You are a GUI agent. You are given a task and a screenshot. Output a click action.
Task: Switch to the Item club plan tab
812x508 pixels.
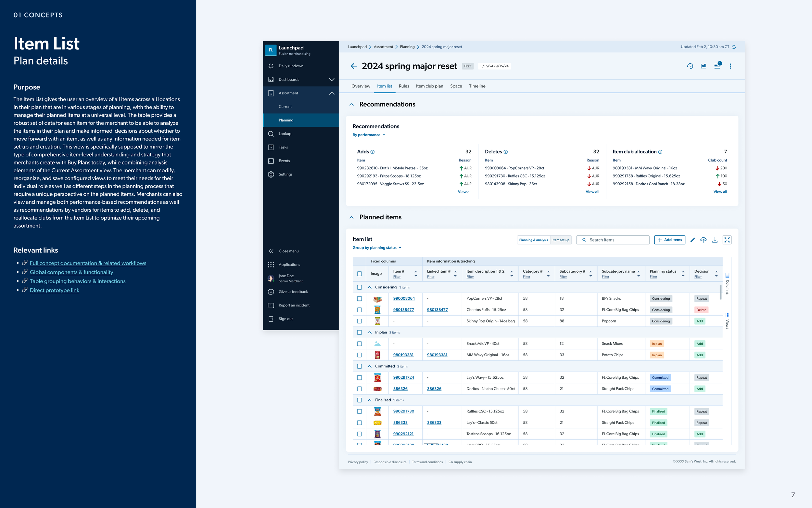[x=429, y=86]
